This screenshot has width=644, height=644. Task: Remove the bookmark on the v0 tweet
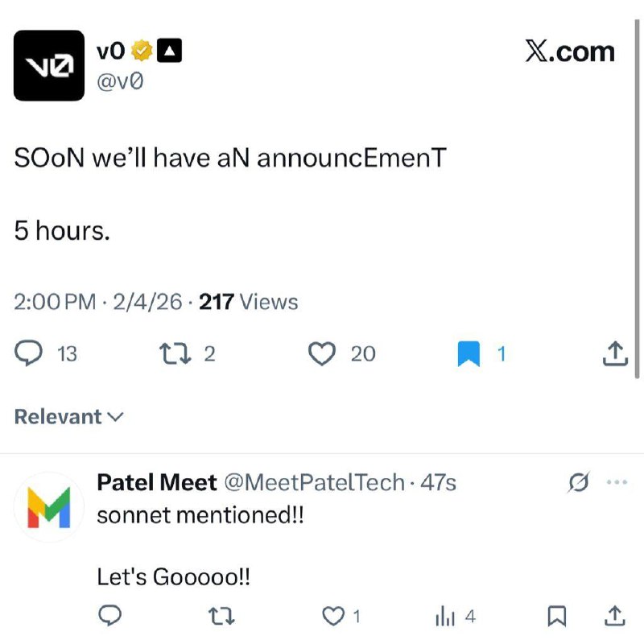coord(468,353)
